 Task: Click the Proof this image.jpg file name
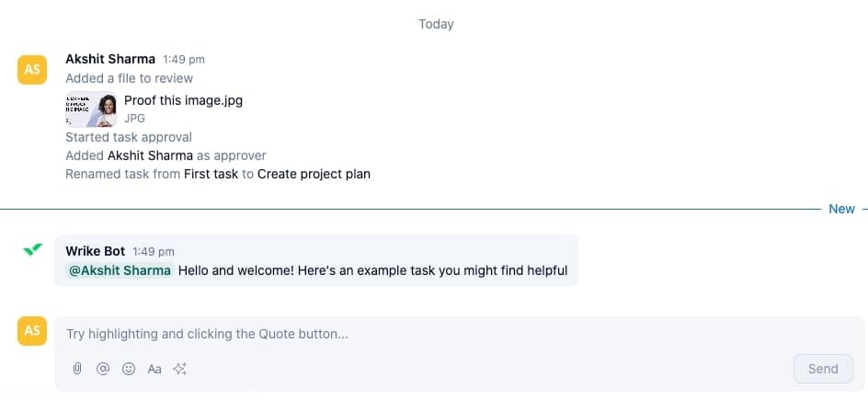pyautogui.click(x=183, y=100)
